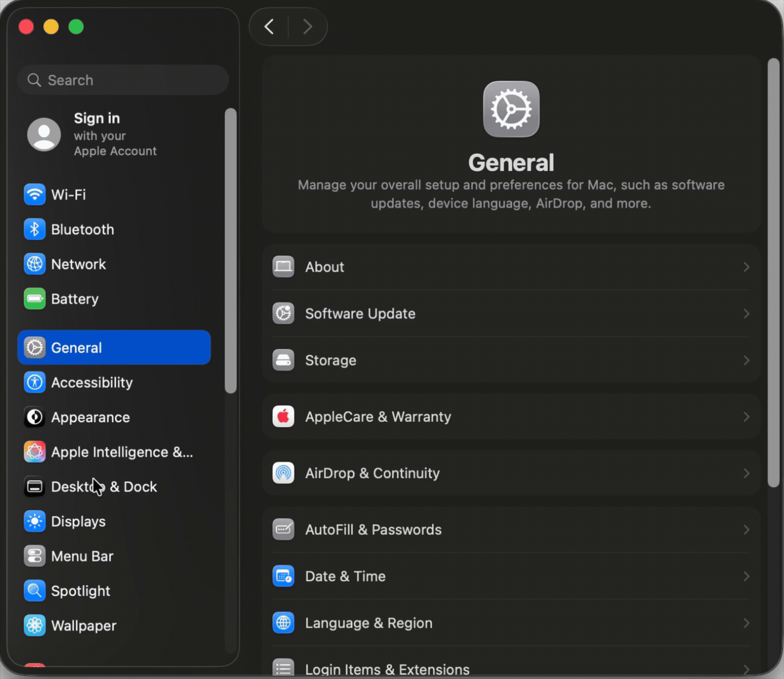Click the Sign in with your Apple Account text
This screenshot has height=679, width=784.
[115, 134]
